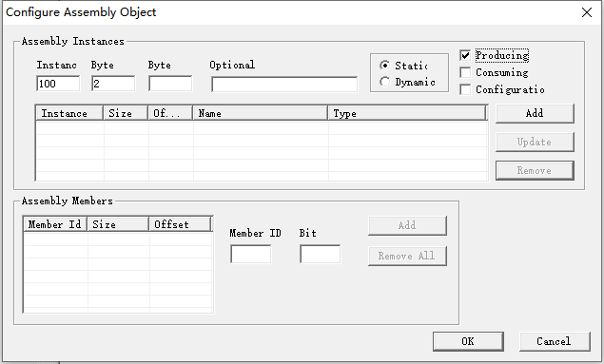Click the Bit input field

point(321,254)
